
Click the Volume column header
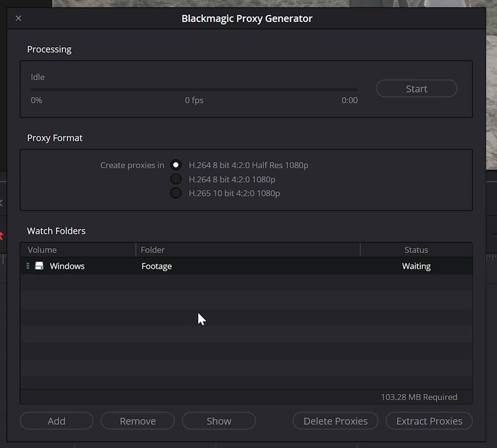point(78,250)
